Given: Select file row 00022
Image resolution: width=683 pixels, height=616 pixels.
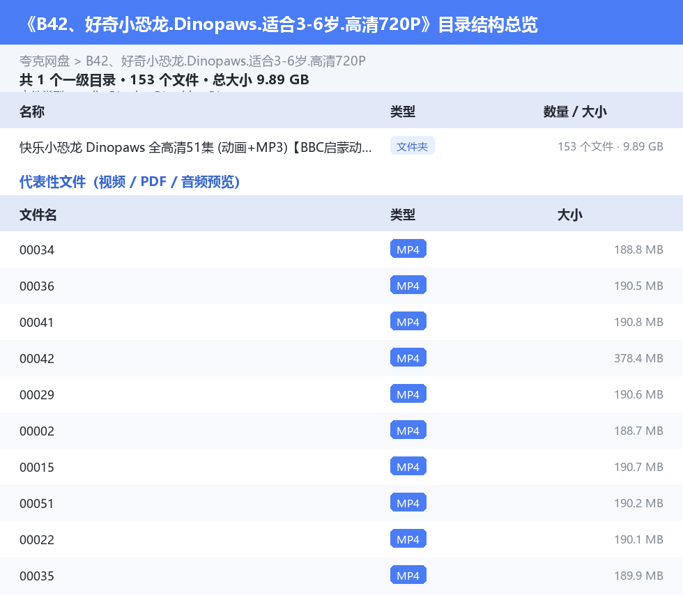Looking at the screenshot, I should coord(341,539).
